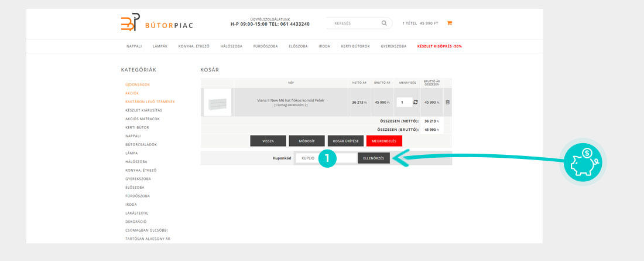This screenshot has height=261, width=644.
Task: Delete item with trash icon
Action: [448, 102]
